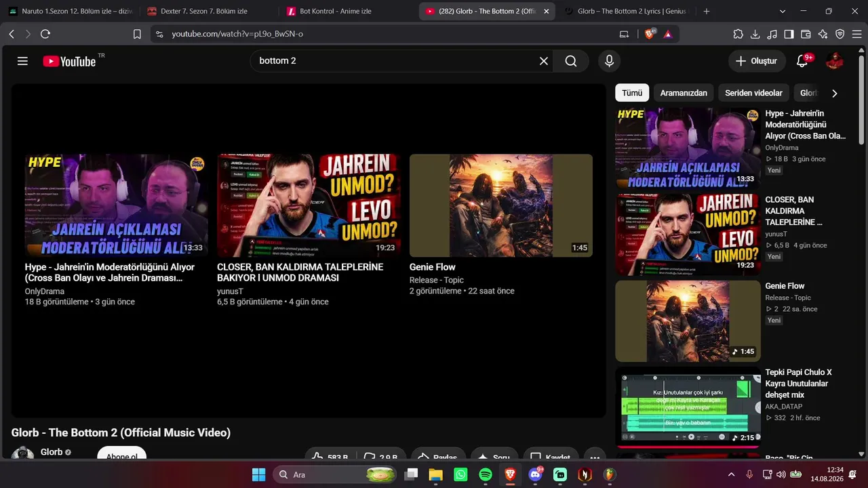This screenshot has height=488, width=868.
Task: Open File Explorer from the taskbar
Action: tap(435, 474)
